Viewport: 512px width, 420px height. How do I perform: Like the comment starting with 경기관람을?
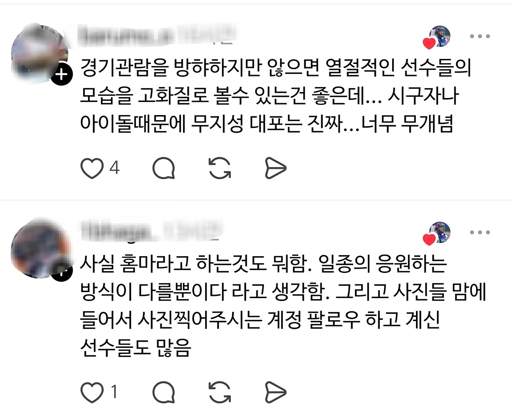[92, 168]
